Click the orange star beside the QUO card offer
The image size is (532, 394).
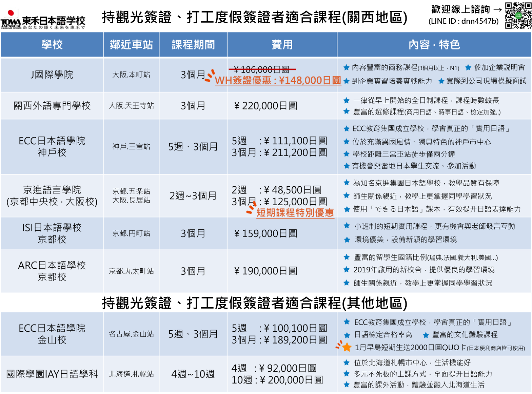click(347, 347)
